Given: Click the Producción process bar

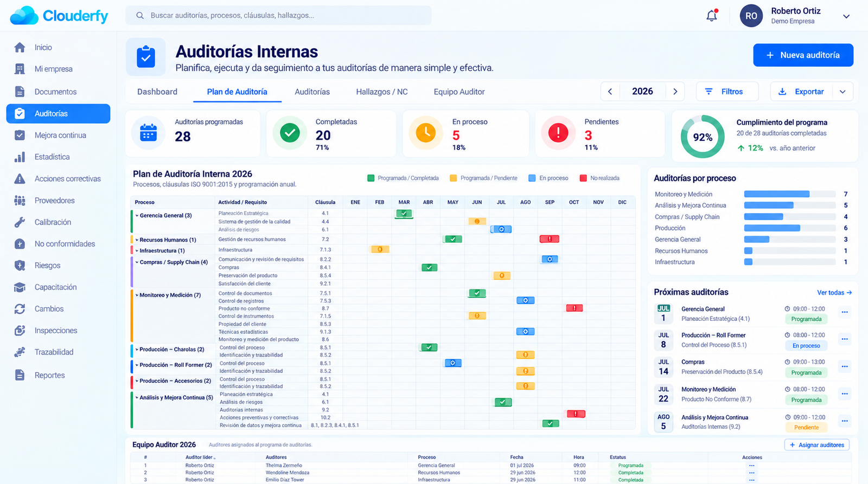Looking at the screenshot, I should pyautogui.click(x=789, y=228).
